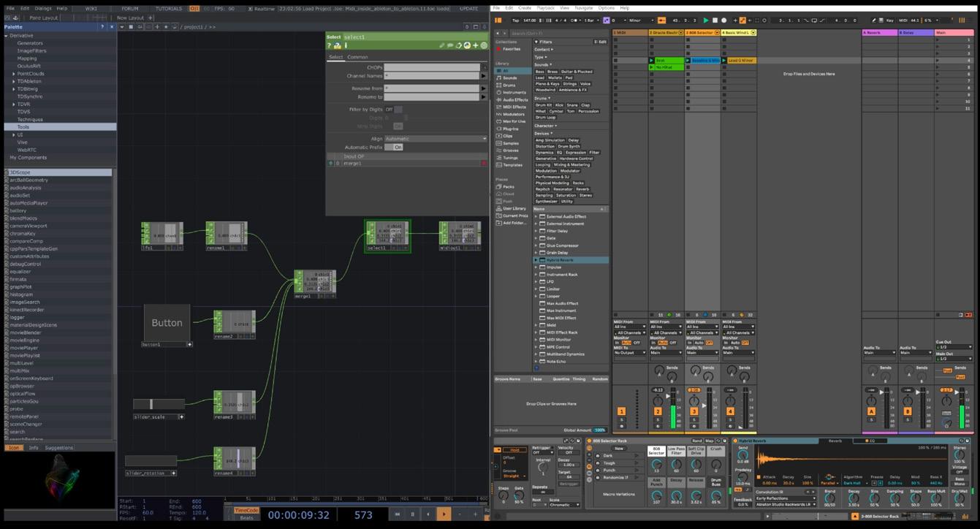Click the Button component in the network

167,322
